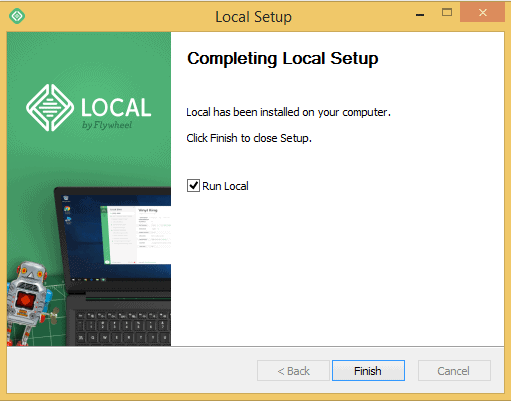Click 'Local has been installed on your computer.' text

tap(288, 112)
